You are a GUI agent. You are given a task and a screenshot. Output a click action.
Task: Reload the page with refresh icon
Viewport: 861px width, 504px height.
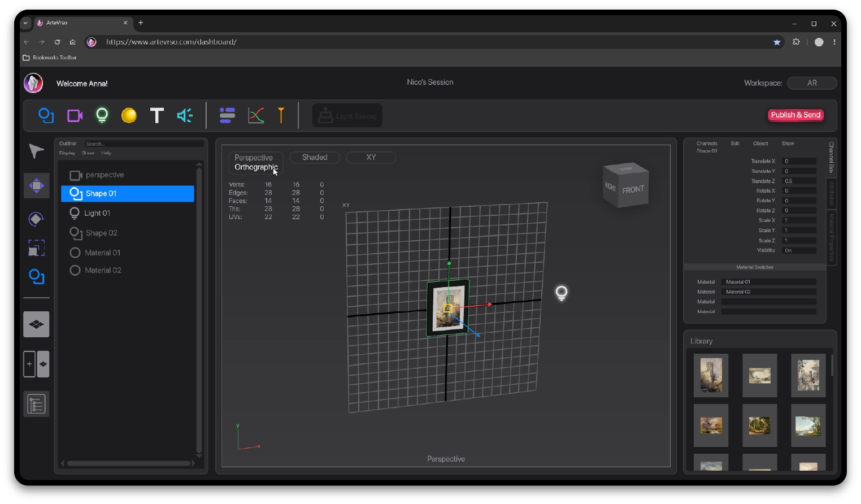(57, 42)
